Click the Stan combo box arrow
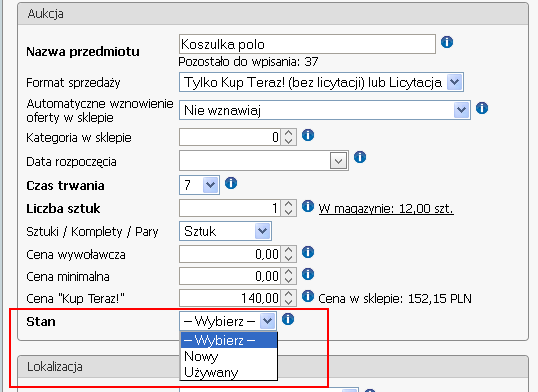This screenshot has height=392, width=538. [x=267, y=321]
